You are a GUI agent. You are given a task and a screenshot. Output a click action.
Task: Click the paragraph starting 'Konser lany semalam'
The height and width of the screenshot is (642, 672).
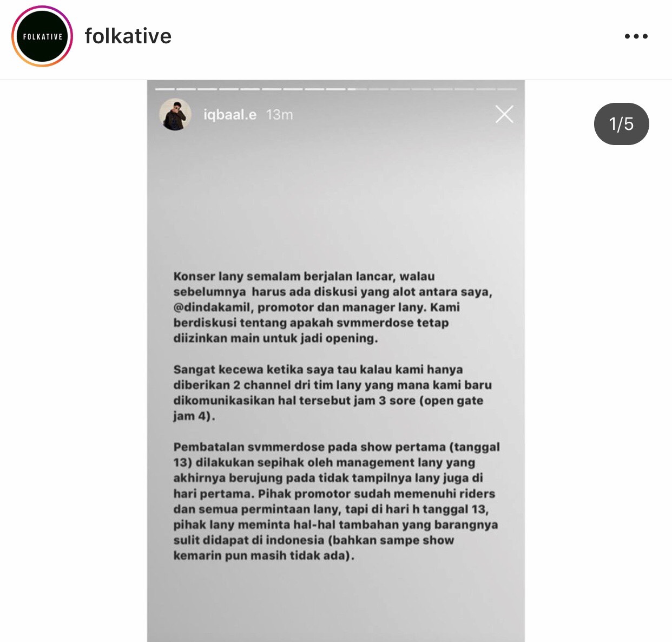[333, 307]
